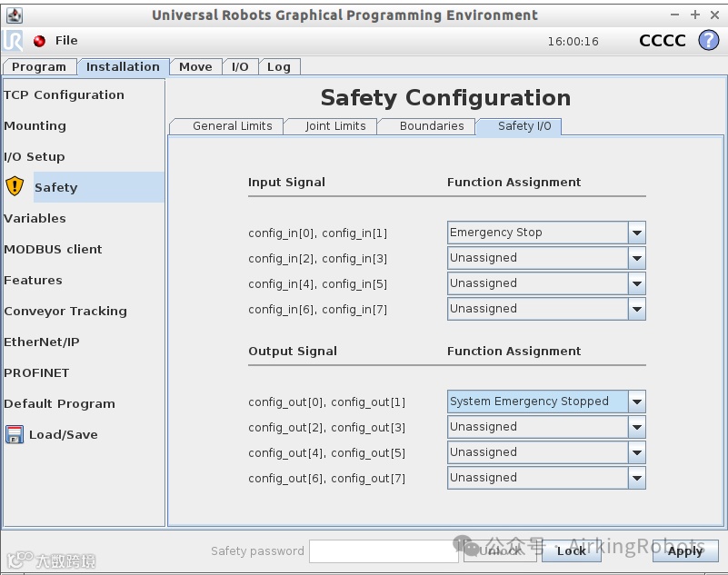Viewport: 728px width, 575px height.
Task: Click the Safety password input field
Action: tap(383, 551)
